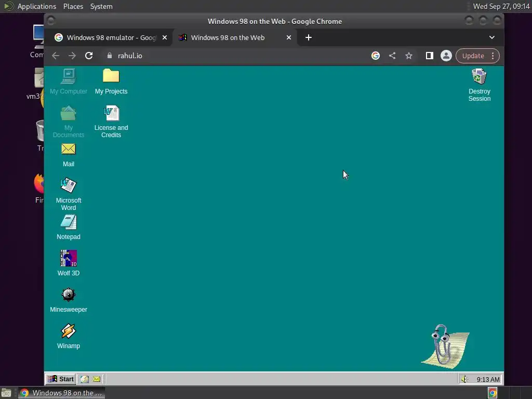This screenshot has height=399, width=532.
Task: Toggle the Chrome side panel
Action: click(430, 56)
